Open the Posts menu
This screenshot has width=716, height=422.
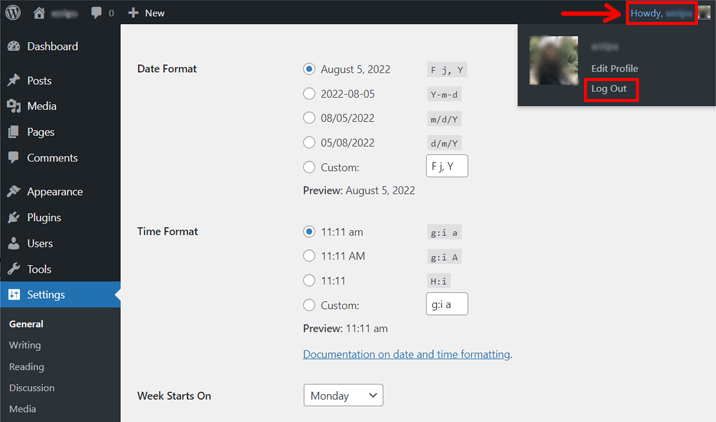[39, 81]
